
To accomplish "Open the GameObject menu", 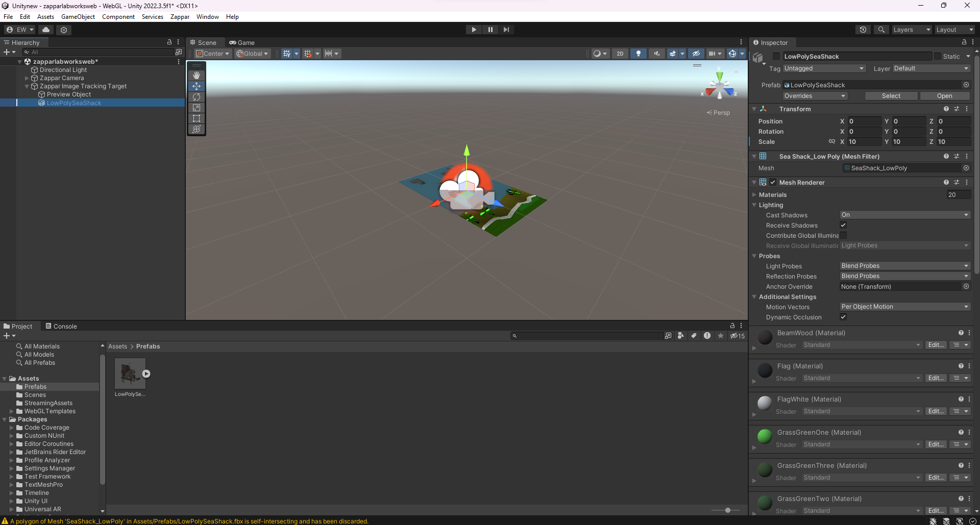I will (78, 16).
